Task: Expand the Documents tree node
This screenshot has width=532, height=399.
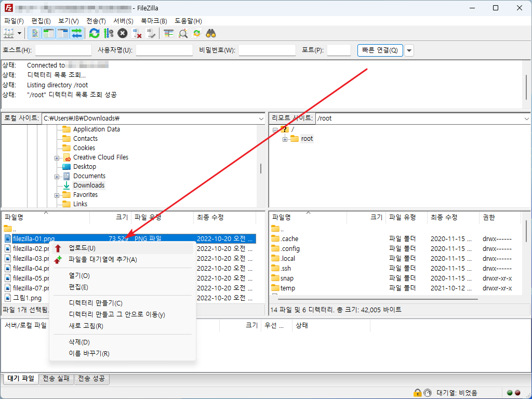Action: [x=57, y=177]
